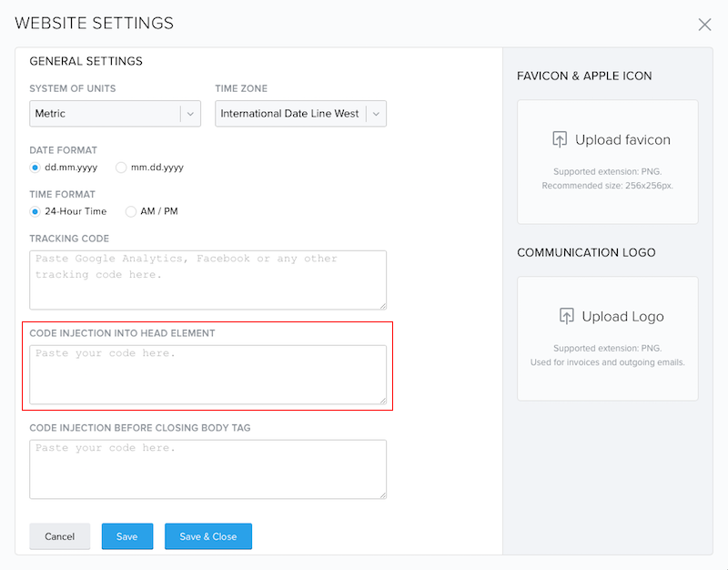Image resolution: width=728 pixels, height=570 pixels.
Task: Click the Cancel button
Action: (x=59, y=536)
